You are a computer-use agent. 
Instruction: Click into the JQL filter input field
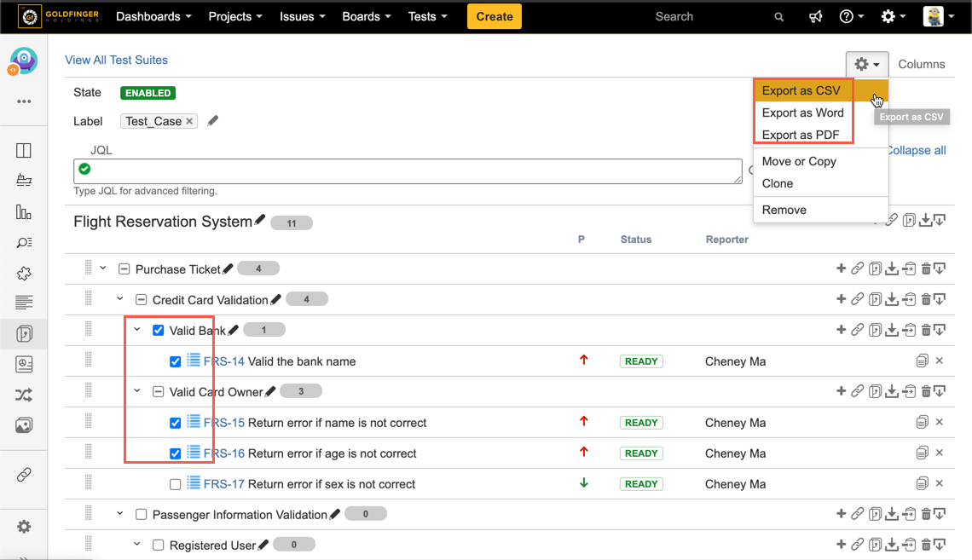point(408,170)
